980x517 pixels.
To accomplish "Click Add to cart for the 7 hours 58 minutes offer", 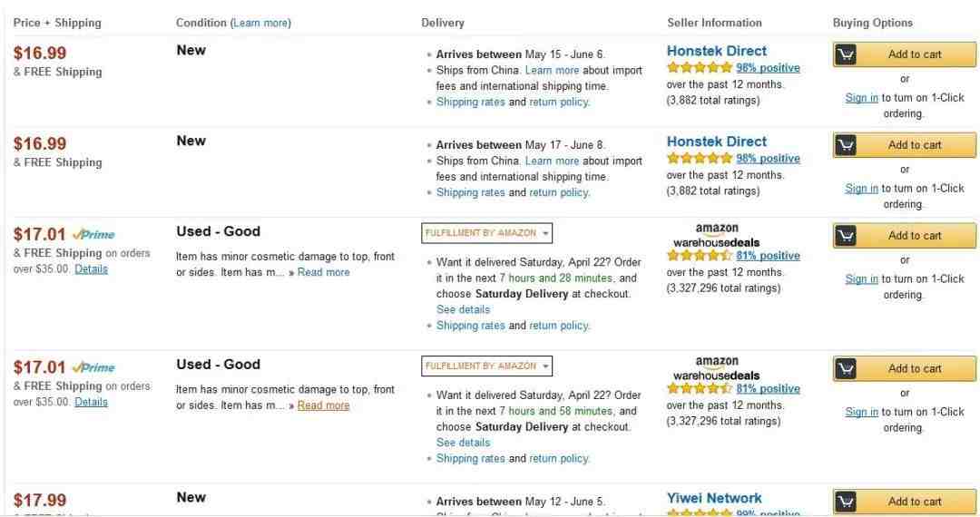I will tap(915, 369).
